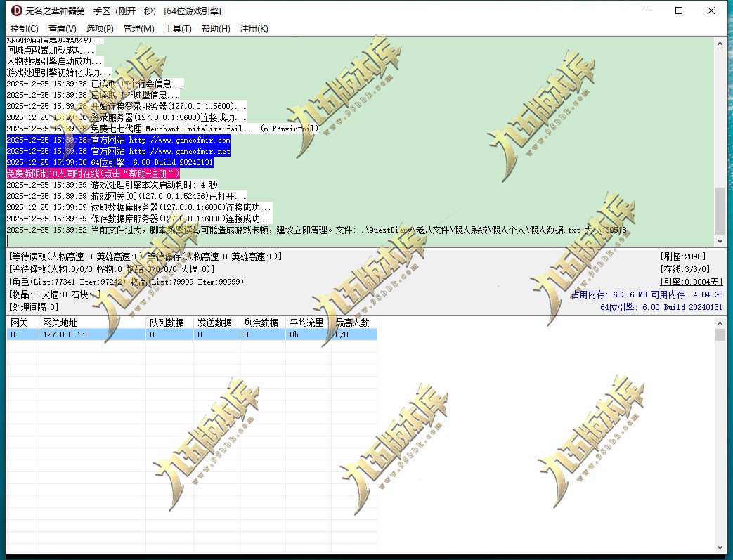
Task: Click the 官方网站 http://www.gameofmir.net log line
Action: point(118,151)
